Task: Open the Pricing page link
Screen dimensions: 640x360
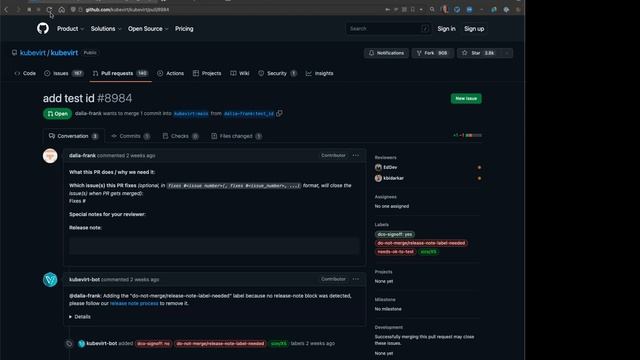Action: click(184, 29)
